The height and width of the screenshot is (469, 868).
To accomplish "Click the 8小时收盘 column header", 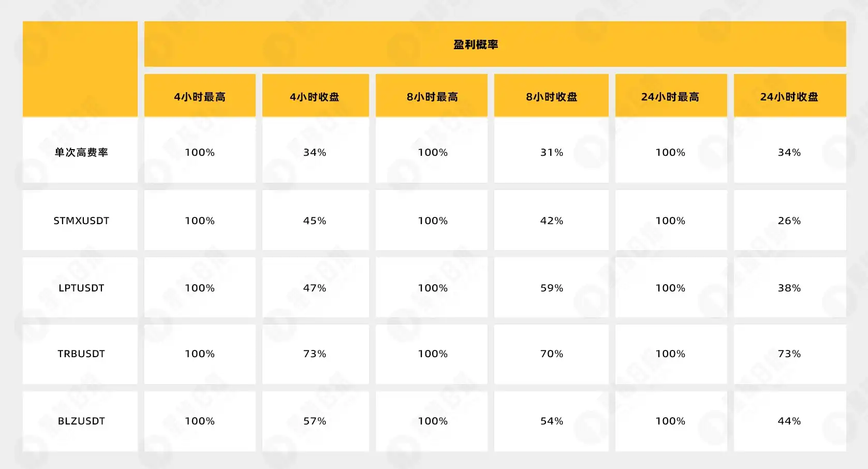I will (552, 97).
